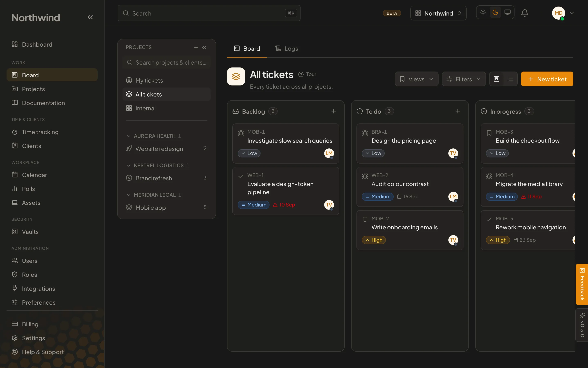The height and width of the screenshot is (368, 588).
Task: Click the LM avatar on WEB-2 card
Action: tap(453, 197)
